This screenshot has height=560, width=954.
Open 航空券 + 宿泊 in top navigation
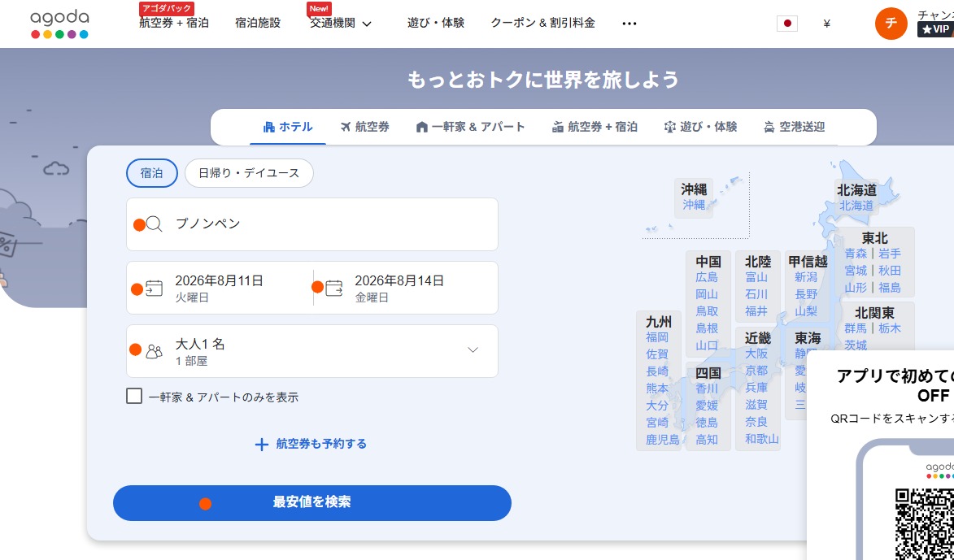[x=174, y=23]
